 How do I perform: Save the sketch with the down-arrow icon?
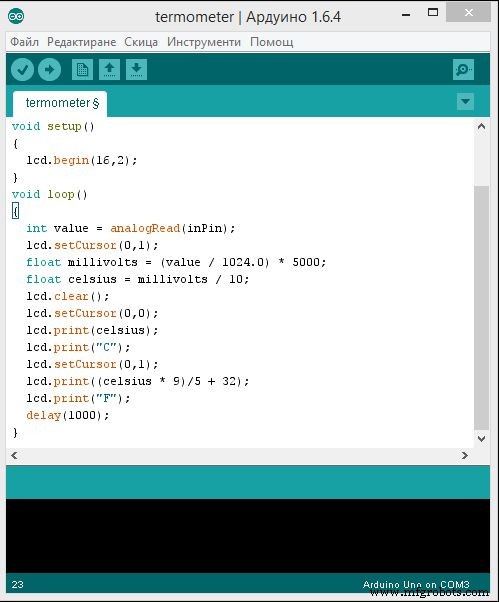[136, 69]
